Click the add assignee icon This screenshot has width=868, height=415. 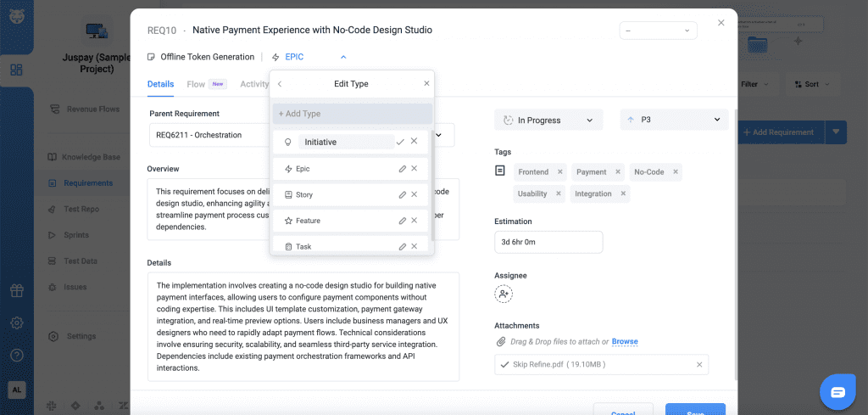coord(504,294)
